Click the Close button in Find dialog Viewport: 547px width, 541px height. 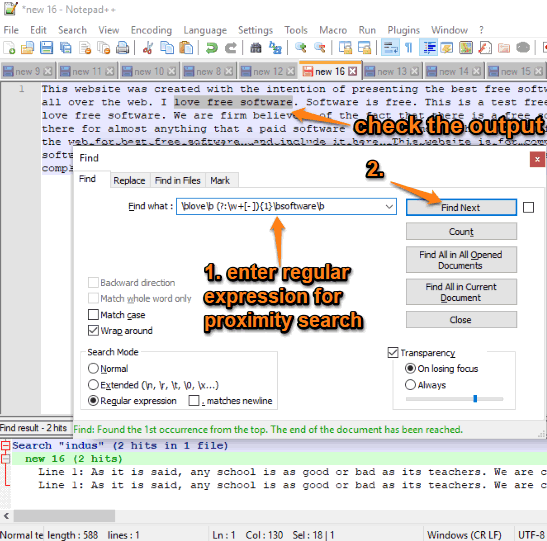pyautogui.click(x=461, y=320)
